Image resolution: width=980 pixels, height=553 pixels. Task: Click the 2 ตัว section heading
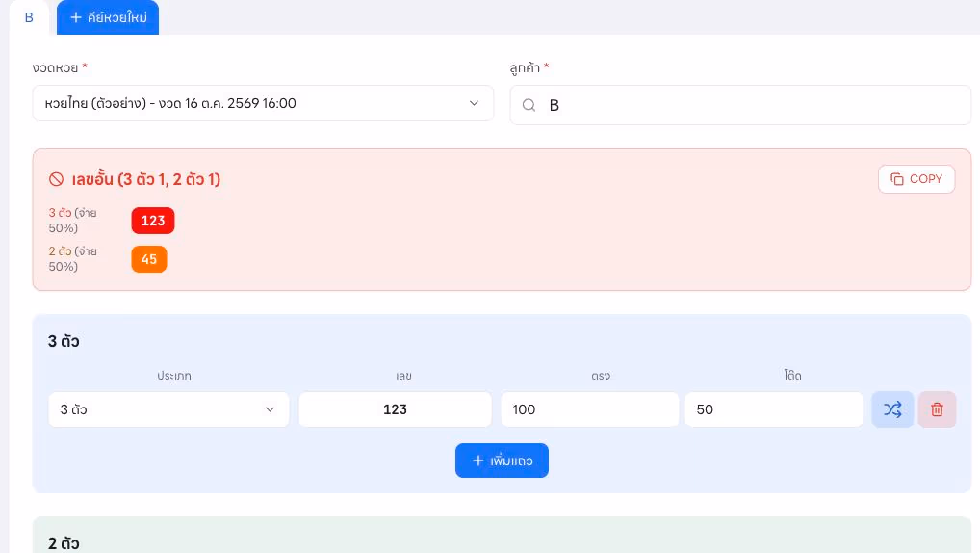[64, 543]
